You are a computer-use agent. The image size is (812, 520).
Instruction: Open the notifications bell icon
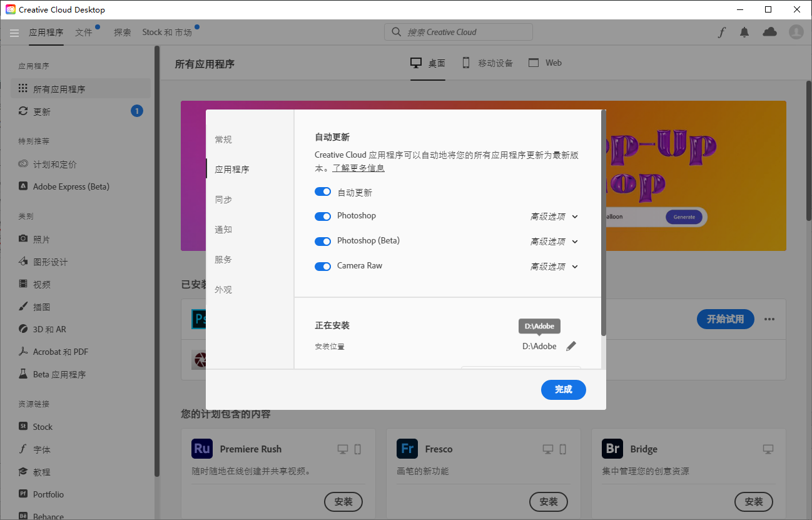tap(744, 33)
